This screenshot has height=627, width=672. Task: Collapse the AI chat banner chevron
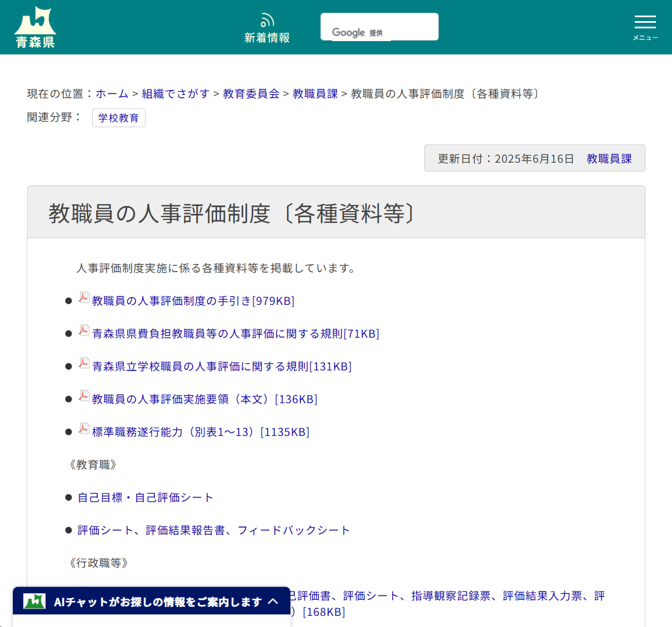[273, 601]
